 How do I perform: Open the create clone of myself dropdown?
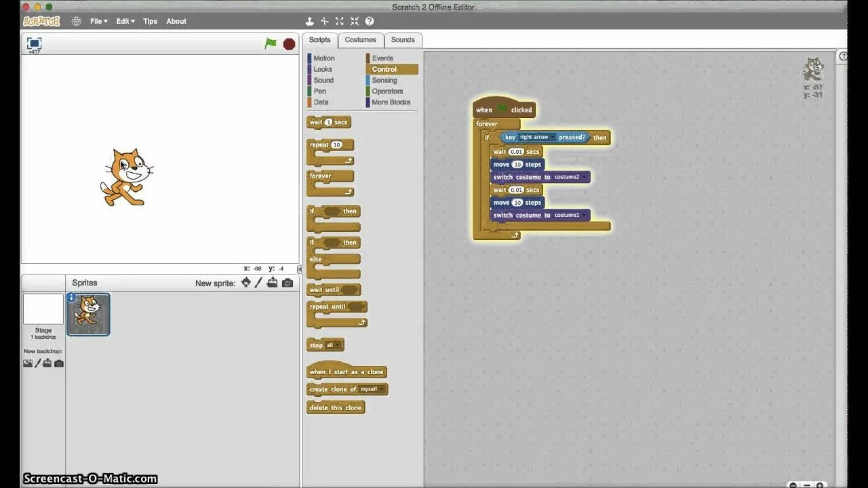point(382,390)
